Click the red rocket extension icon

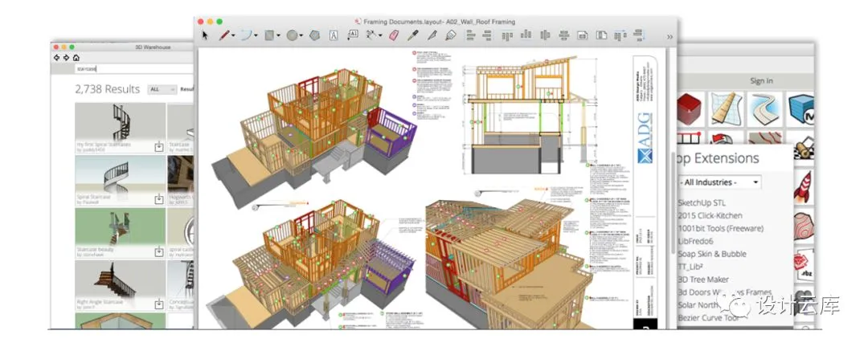coord(803,186)
